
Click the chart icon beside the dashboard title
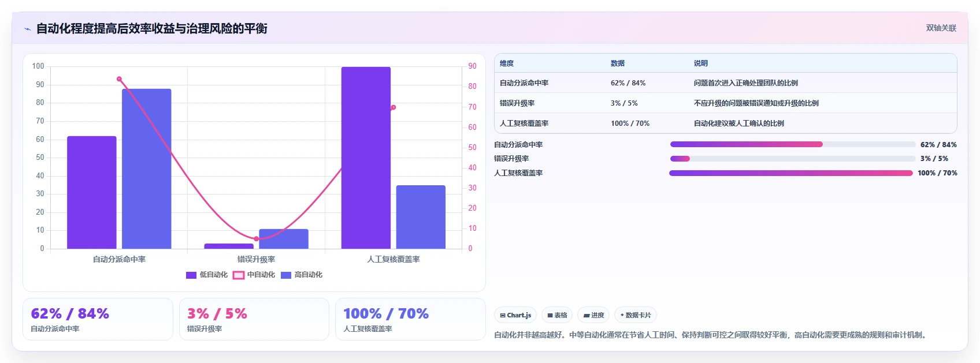[27, 29]
